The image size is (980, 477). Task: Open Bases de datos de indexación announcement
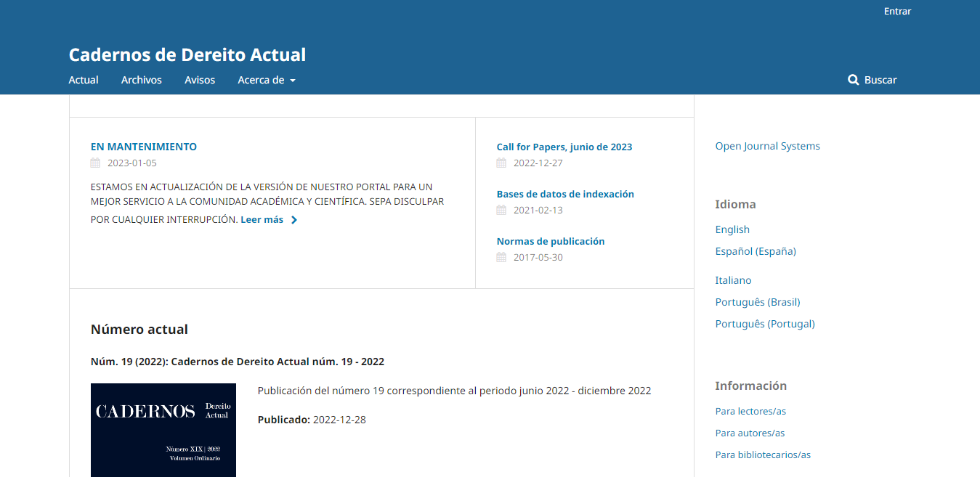tap(565, 194)
